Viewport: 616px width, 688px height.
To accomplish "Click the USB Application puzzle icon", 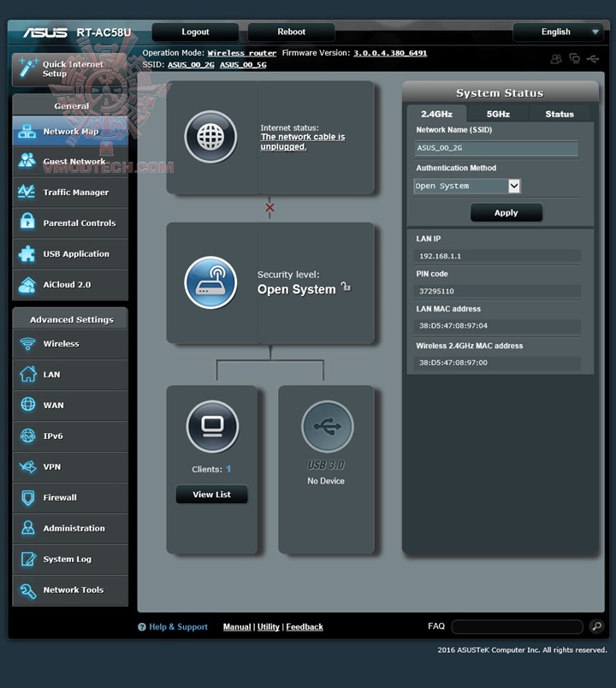I will pyautogui.click(x=27, y=253).
